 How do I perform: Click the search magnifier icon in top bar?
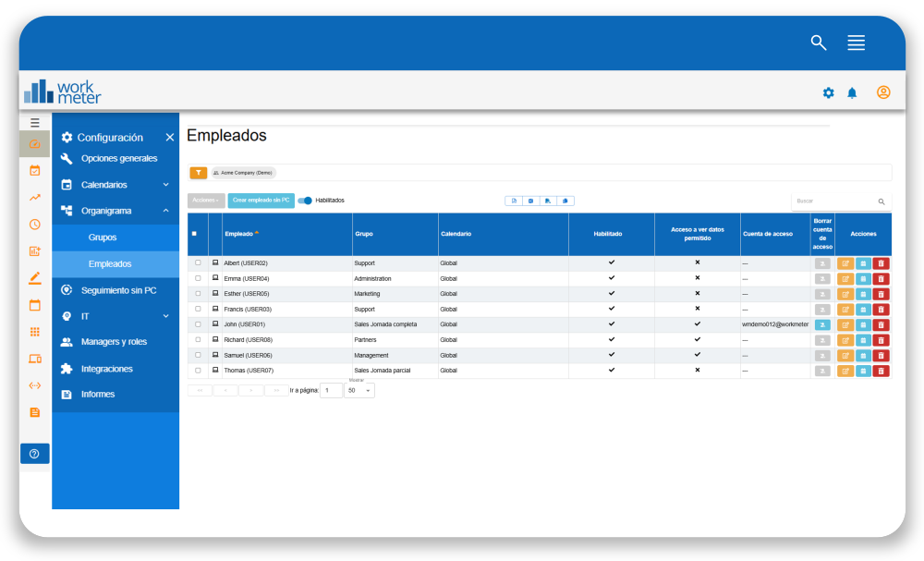(x=818, y=43)
